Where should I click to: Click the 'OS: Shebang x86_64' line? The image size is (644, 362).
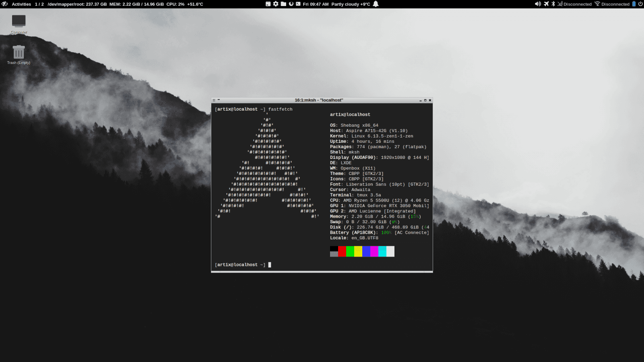(x=354, y=125)
